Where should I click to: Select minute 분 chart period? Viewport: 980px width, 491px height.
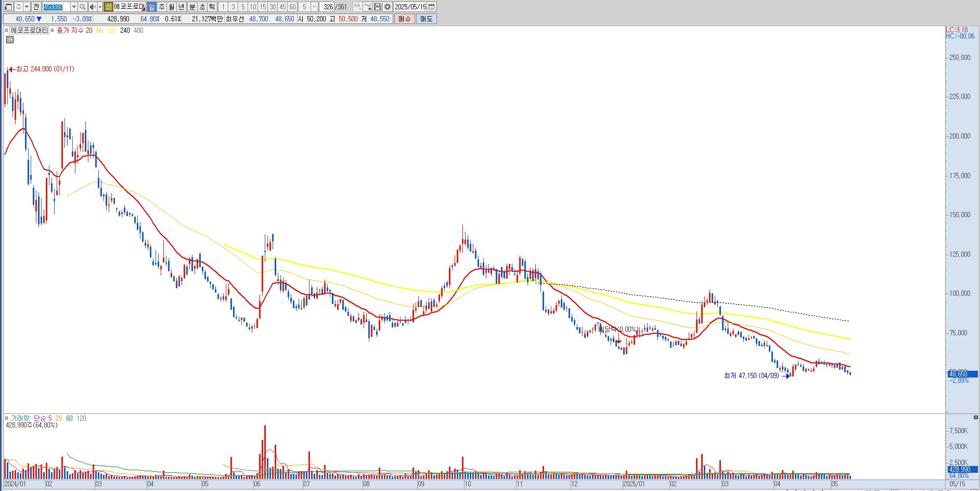pyautogui.click(x=192, y=7)
